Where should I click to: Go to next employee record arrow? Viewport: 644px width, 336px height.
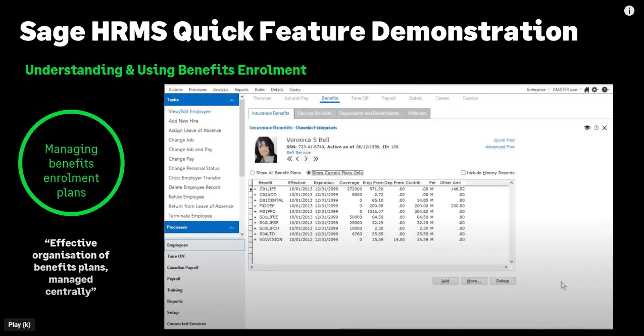[306, 159]
